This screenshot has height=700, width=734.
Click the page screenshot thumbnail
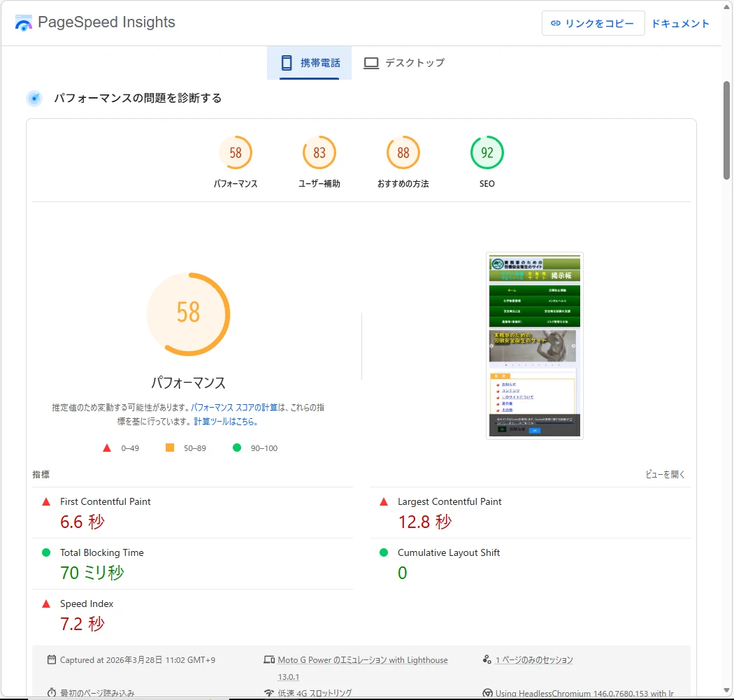pyautogui.click(x=535, y=345)
